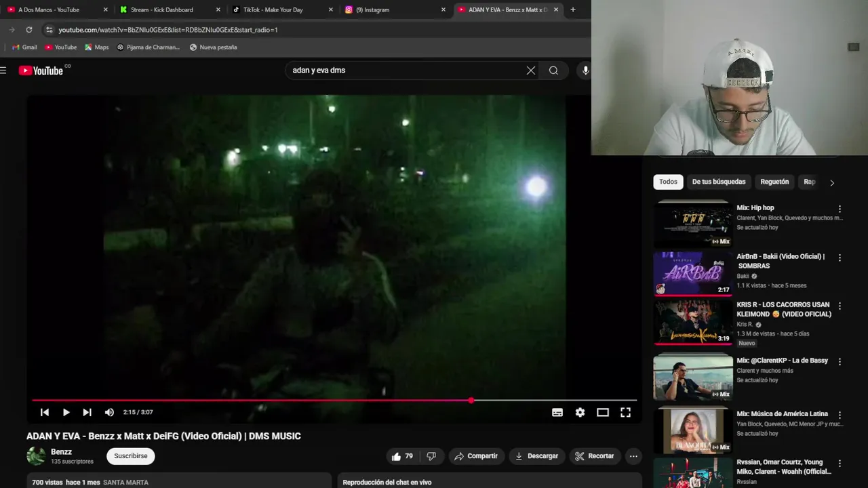Viewport: 868px width, 488px height.
Task: Select the Todos filter chip
Action: [x=668, y=182]
